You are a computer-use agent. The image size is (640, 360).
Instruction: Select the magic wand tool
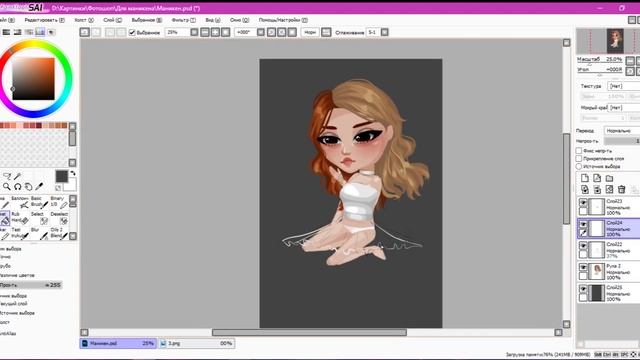click(x=18, y=176)
